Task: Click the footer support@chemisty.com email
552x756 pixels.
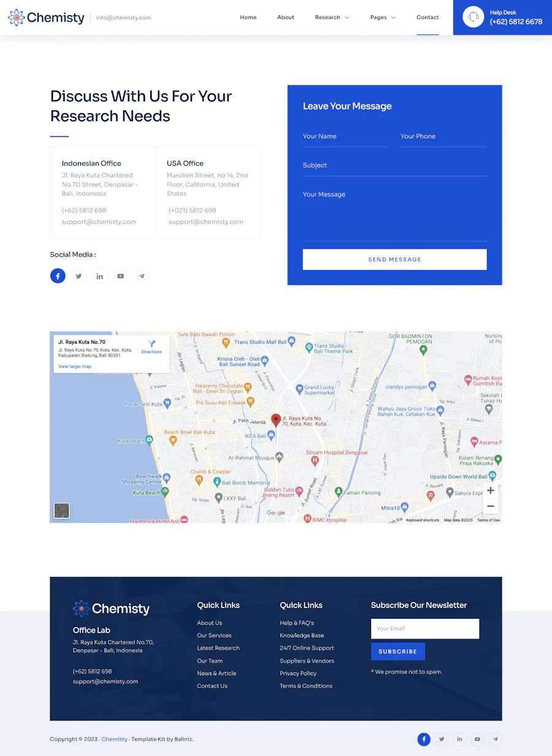Action: pyautogui.click(x=105, y=682)
